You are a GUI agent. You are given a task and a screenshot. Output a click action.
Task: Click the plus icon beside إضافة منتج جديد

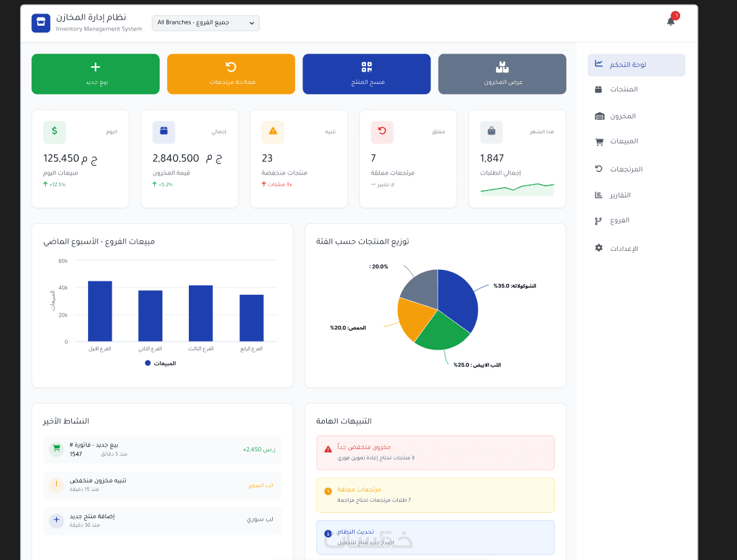(x=56, y=520)
